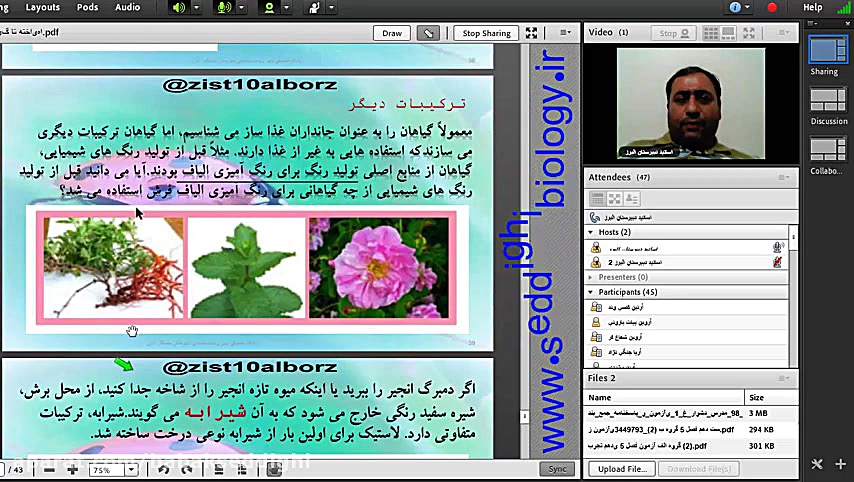Click the phone icon above Hosts

click(595, 217)
